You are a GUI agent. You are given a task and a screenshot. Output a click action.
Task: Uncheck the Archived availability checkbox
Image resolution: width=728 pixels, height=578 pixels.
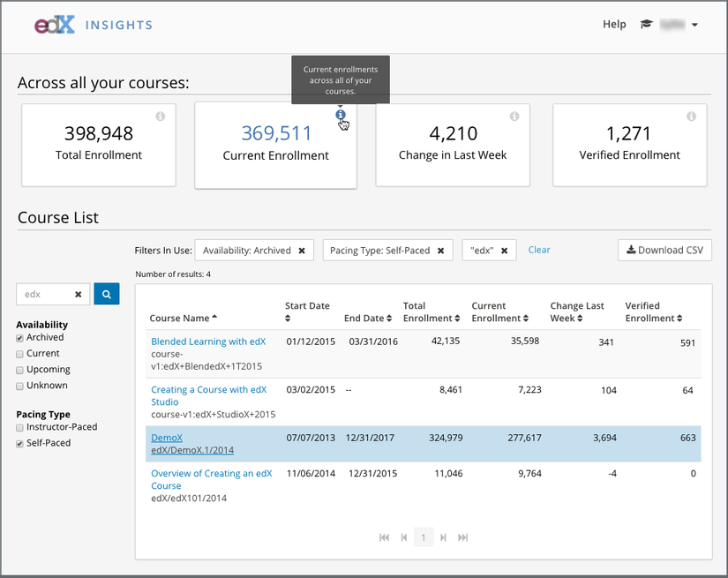[20, 338]
